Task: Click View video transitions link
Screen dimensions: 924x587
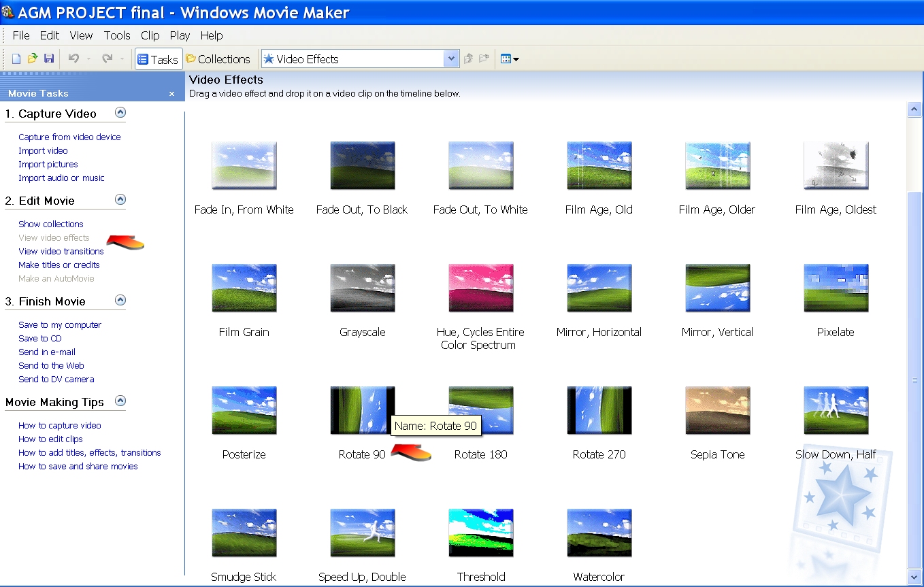Action: 61,251
